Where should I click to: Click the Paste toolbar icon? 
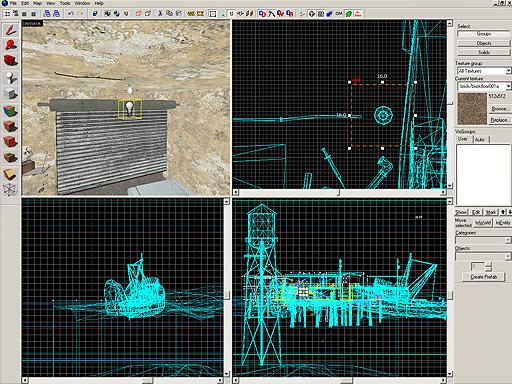point(179,14)
